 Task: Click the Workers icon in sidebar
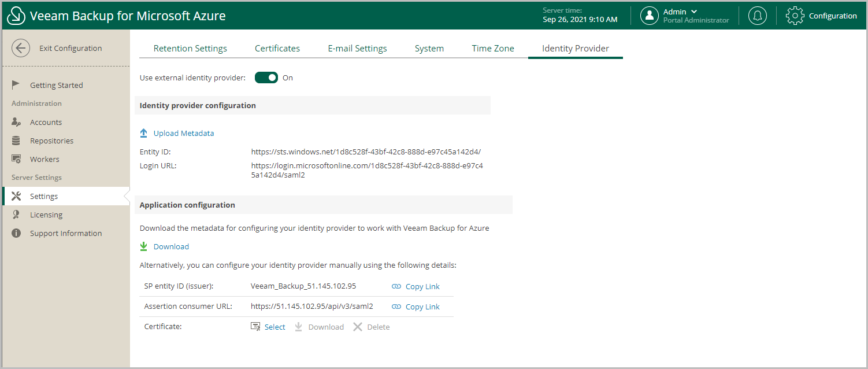pyautogui.click(x=17, y=159)
